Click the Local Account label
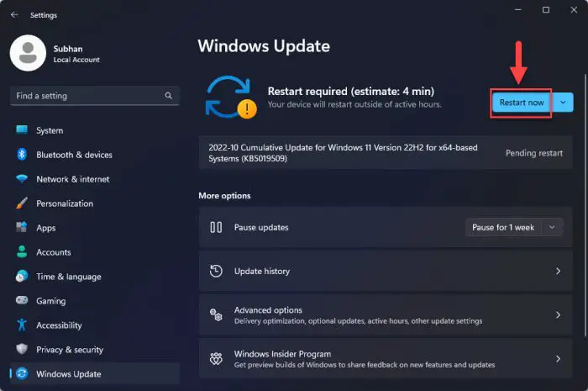This screenshot has width=588, height=391. point(76,60)
